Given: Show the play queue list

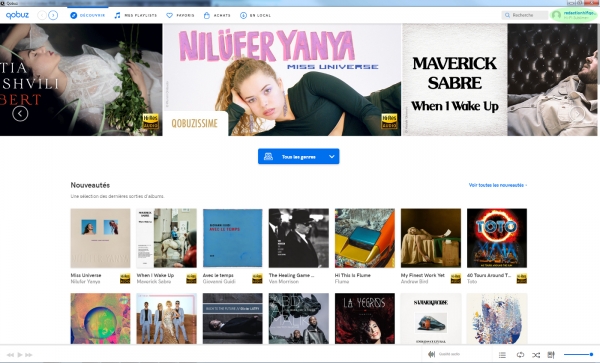Looking at the screenshot, I should pos(502,355).
